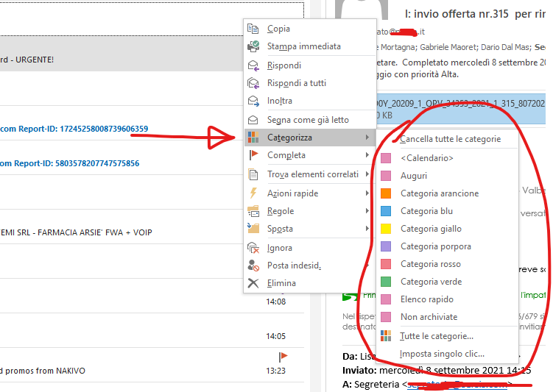Click the Segna come già letto envelope icon
This screenshot has height=392, width=553.
pyautogui.click(x=253, y=120)
